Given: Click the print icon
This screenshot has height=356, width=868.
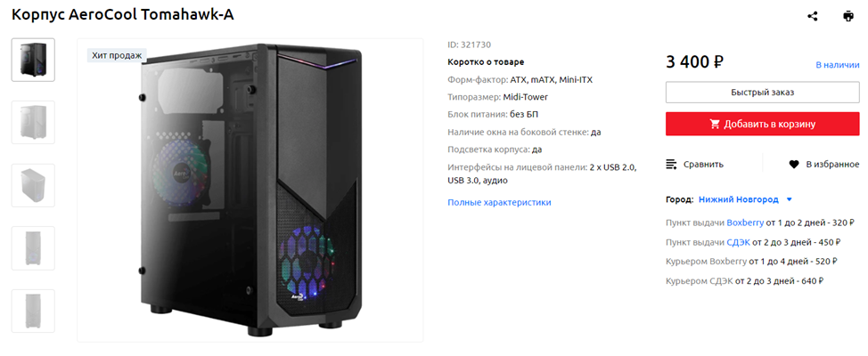Looking at the screenshot, I should (848, 16).
